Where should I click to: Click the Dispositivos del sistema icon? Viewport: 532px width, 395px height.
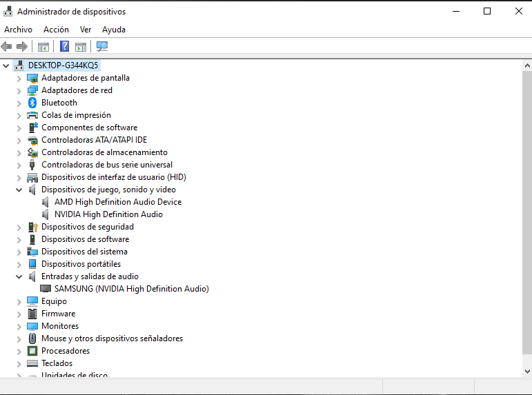click(32, 252)
